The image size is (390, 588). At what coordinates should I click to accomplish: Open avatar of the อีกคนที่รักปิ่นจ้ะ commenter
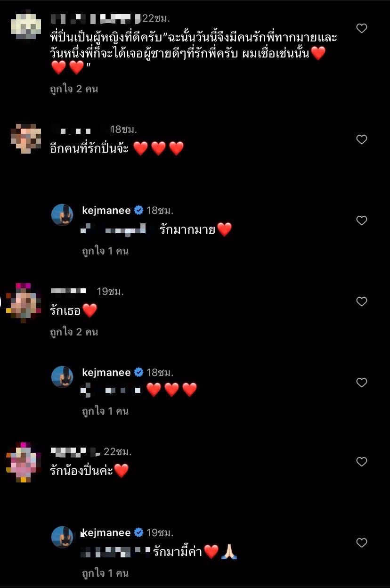pos(25,139)
